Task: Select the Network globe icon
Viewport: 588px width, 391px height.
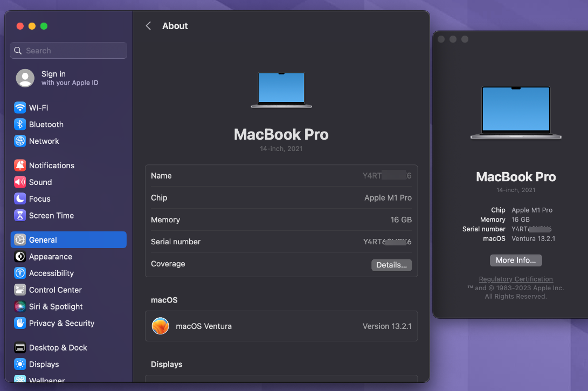Action: click(20, 141)
